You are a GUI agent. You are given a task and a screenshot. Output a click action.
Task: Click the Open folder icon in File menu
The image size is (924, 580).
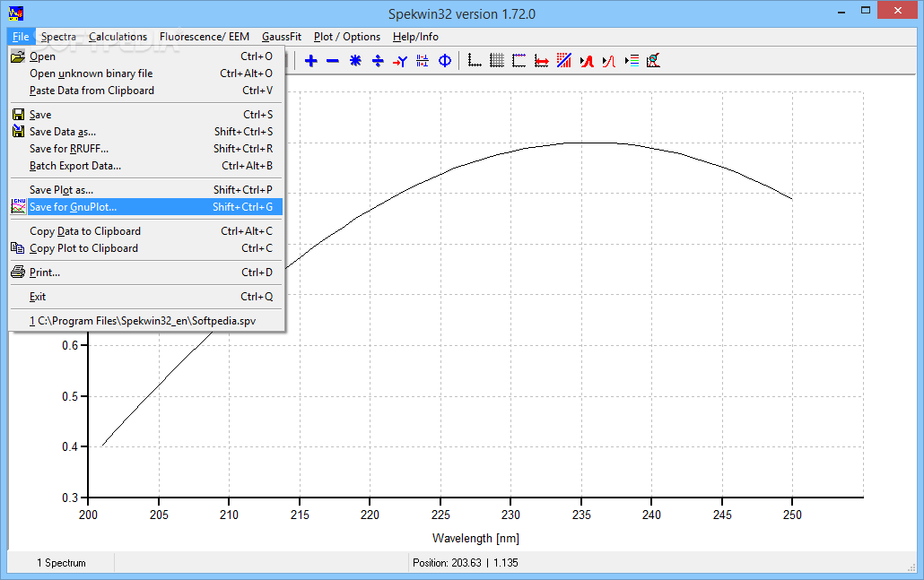[18, 56]
